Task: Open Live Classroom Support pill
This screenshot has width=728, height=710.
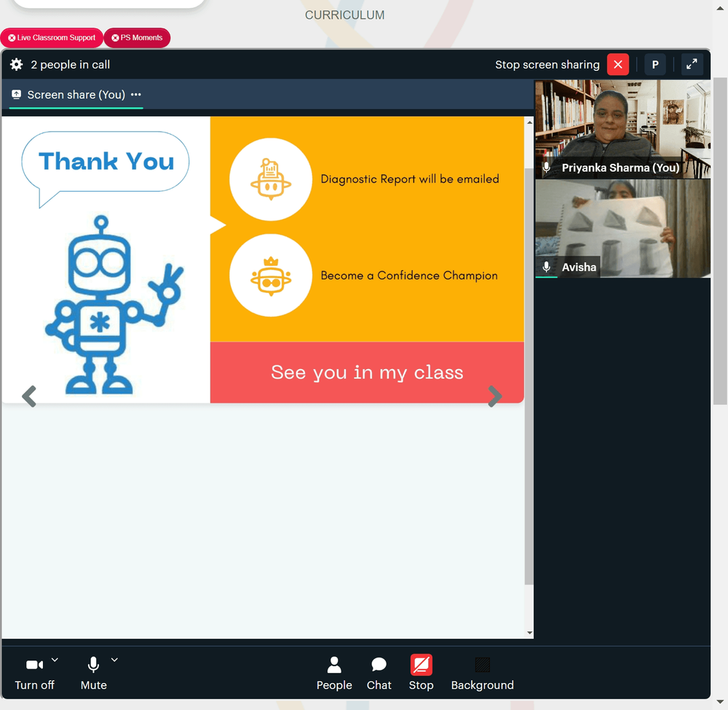Action: coord(52,38)
